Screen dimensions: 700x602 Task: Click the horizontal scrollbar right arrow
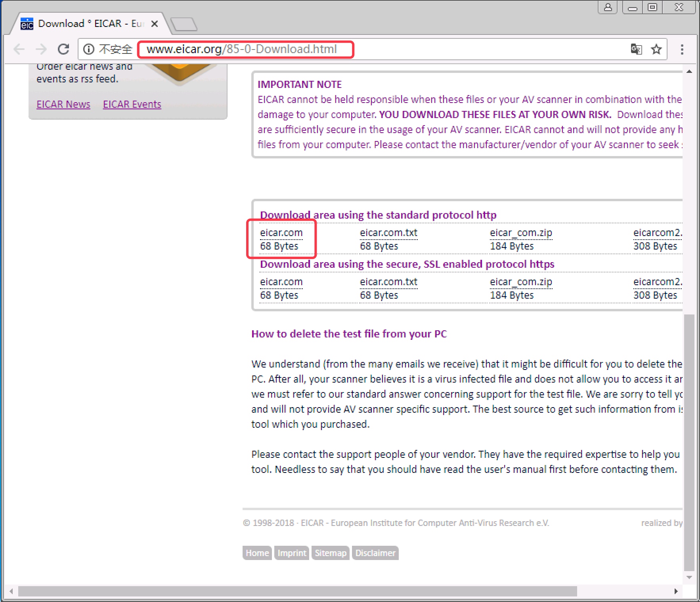point(676,591)
